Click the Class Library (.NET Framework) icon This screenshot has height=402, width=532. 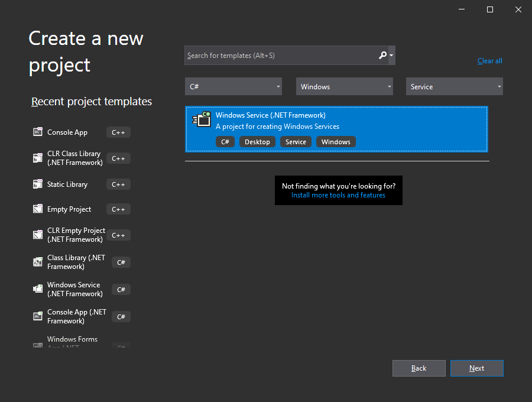point(38,261)
